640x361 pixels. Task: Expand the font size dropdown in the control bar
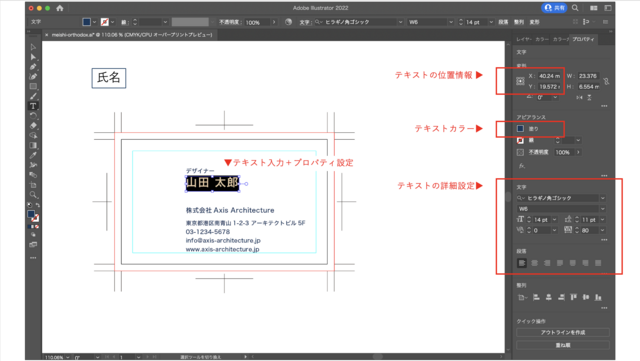tap(491, 22)
